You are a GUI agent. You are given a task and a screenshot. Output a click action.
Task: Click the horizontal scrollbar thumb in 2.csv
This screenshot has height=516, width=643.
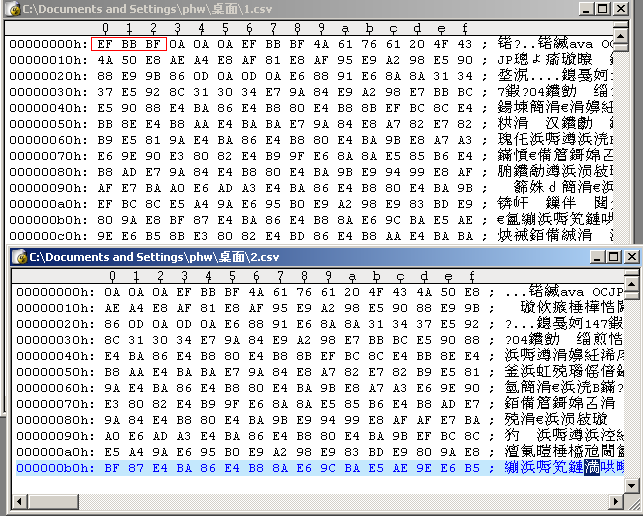[53, 501]
